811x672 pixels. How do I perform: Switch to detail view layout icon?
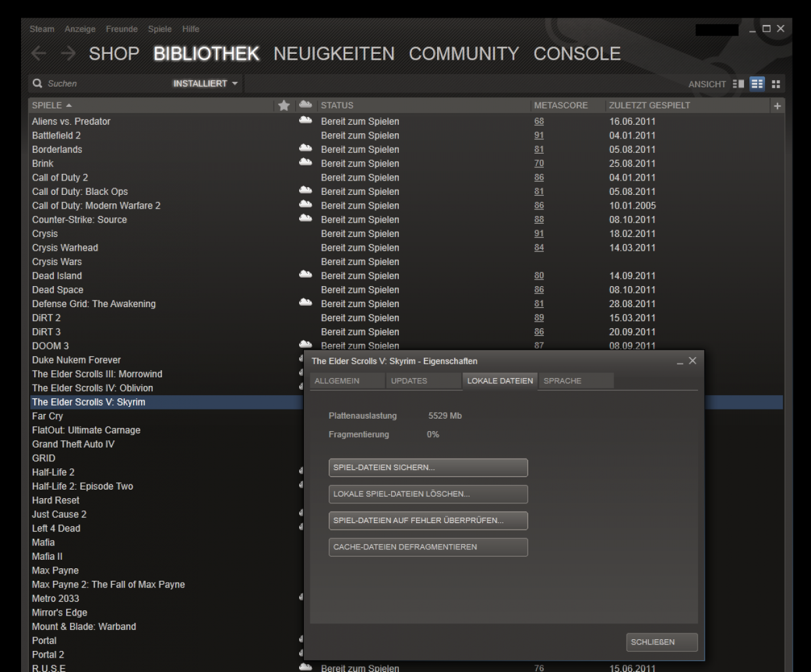pyautogui.click(x=739, y=84)
